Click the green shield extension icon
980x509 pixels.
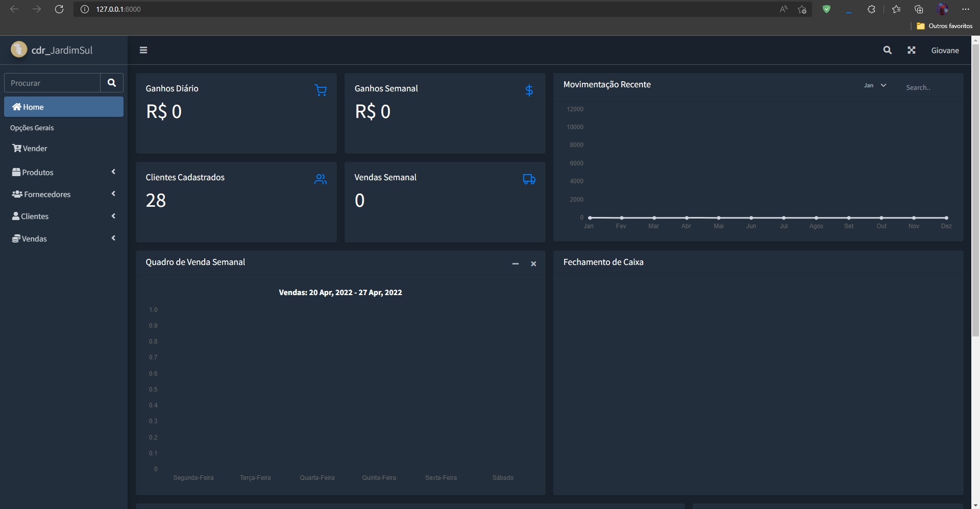click(x=826, y=9)
